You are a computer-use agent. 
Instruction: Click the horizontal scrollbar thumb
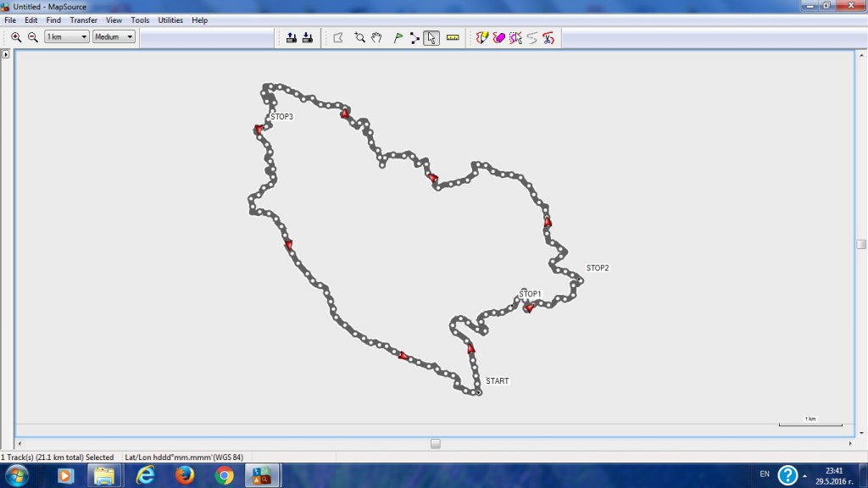click(435, 443)
